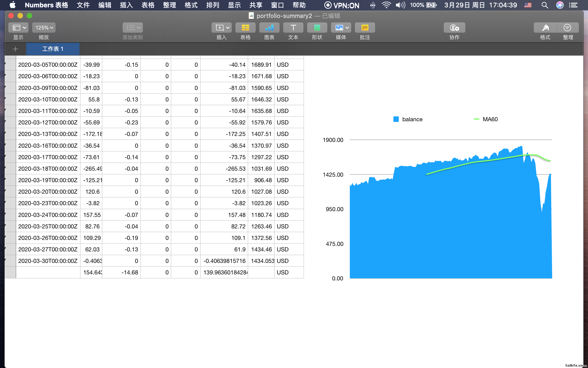Select the total cell 139.9636018428
Image resolution: width=588 pixels, height=368 pixels.
click(x=224, y=272)
